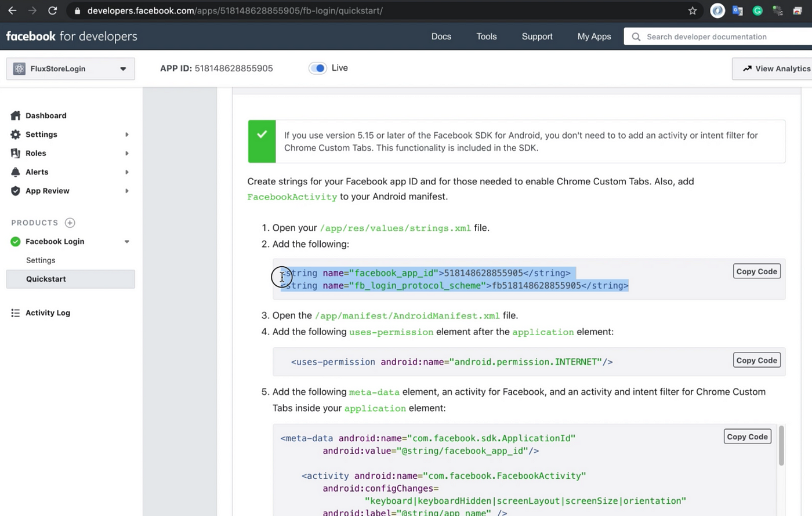812x516 pixels.
Task: Open the Support menu
Action: [537, 37]
